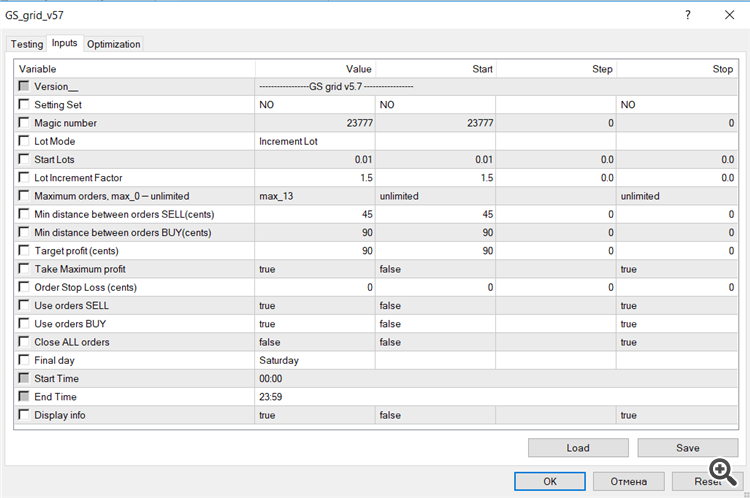The image size is (750, 498).
Task: Click Maximum orders Stop cell unlimited
Action: (x=677, y=196)
